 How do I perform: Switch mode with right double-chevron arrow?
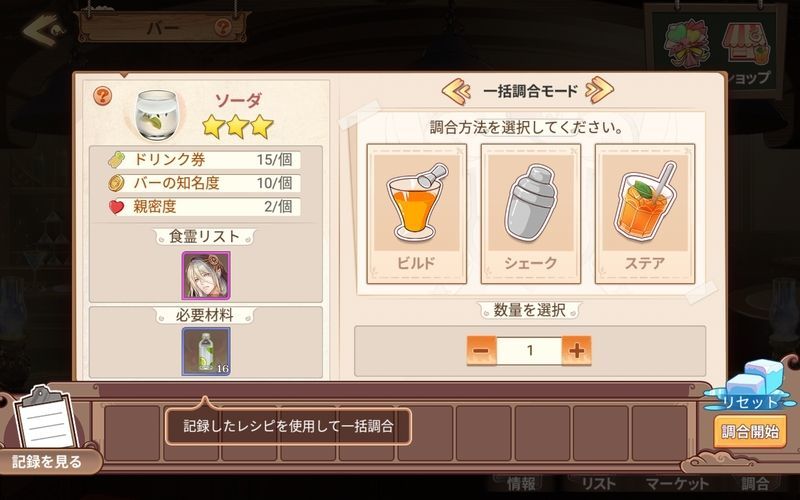pos(599,90)
